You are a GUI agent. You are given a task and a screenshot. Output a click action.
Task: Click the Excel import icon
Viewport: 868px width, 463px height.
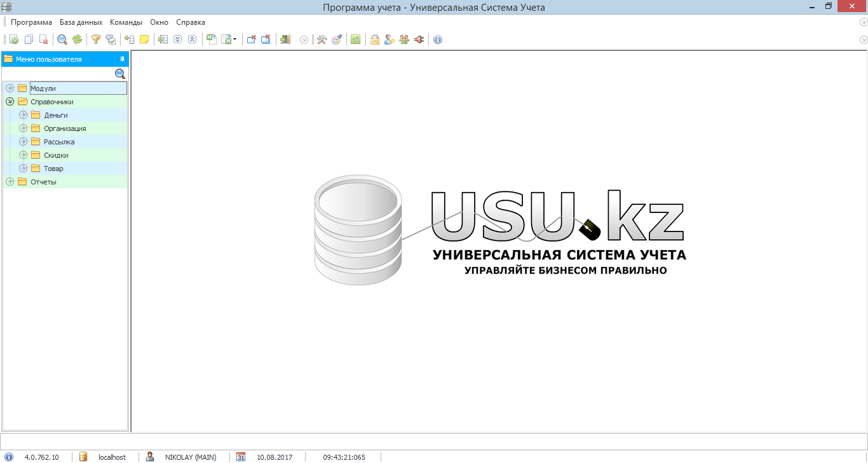pos(212,39)
